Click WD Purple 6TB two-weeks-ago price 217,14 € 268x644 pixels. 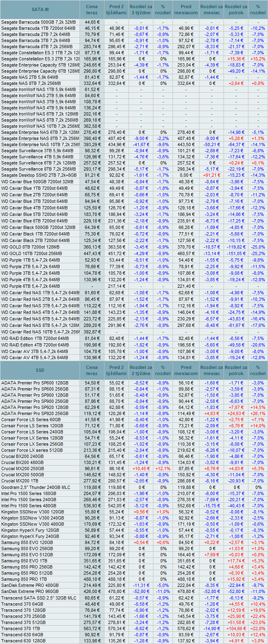pyautogui.click(x=117, y=286)
